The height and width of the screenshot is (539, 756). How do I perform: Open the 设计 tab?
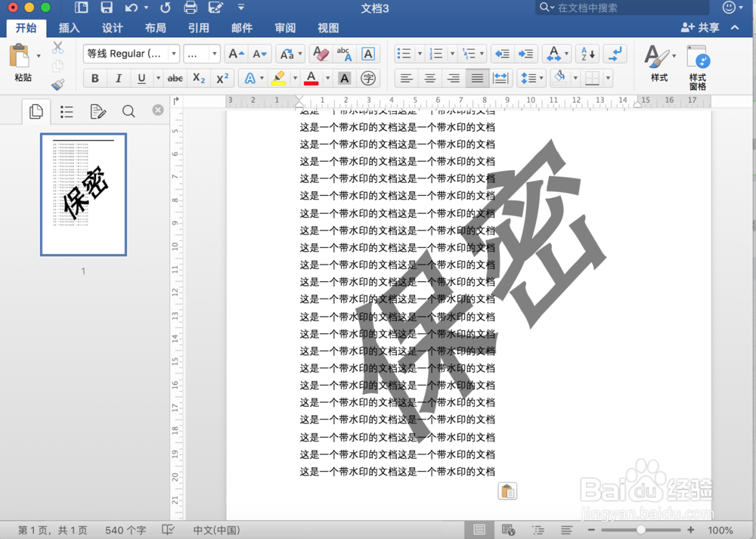(x=113, y=28)
